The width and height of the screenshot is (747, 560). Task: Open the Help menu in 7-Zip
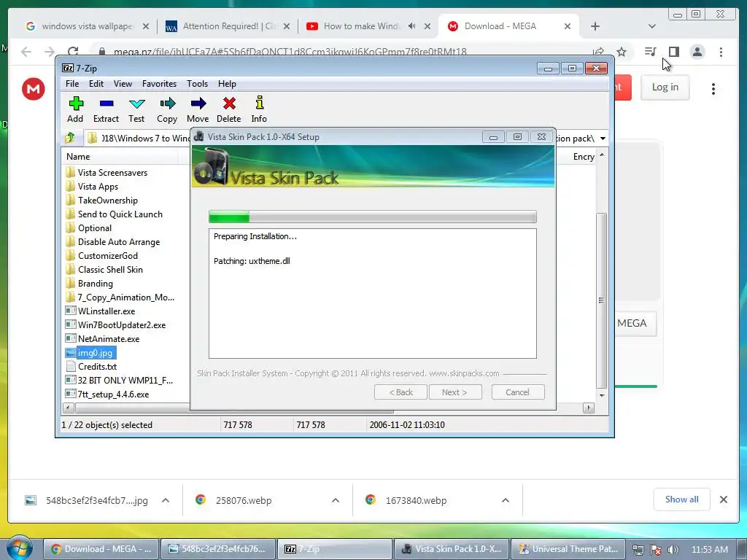pos(228,84)
